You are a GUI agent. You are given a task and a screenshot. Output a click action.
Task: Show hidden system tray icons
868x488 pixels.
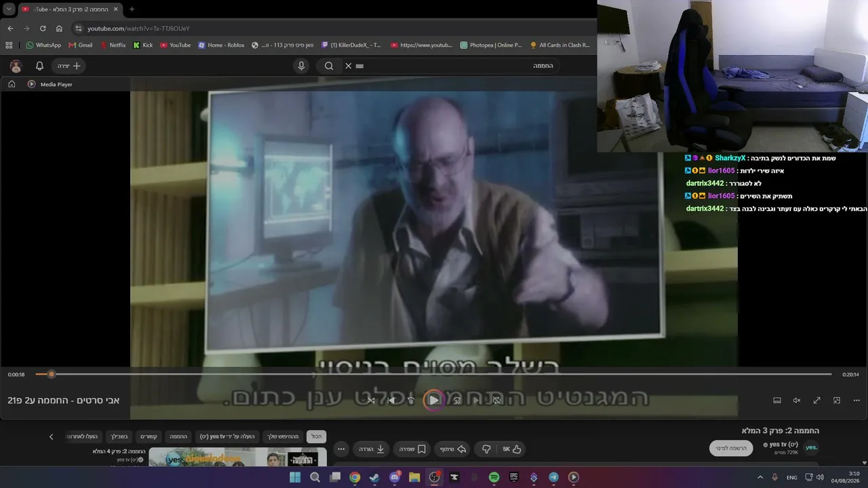point(760,477)
